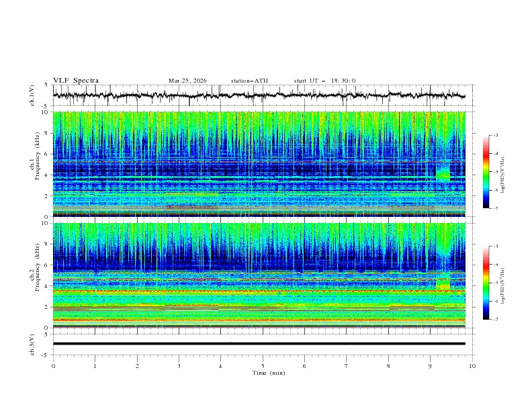Click the "6" kHz tick of ch.2 spectrogram
Viewport: 532px width, 411px height.
click(x=47, y=265)
